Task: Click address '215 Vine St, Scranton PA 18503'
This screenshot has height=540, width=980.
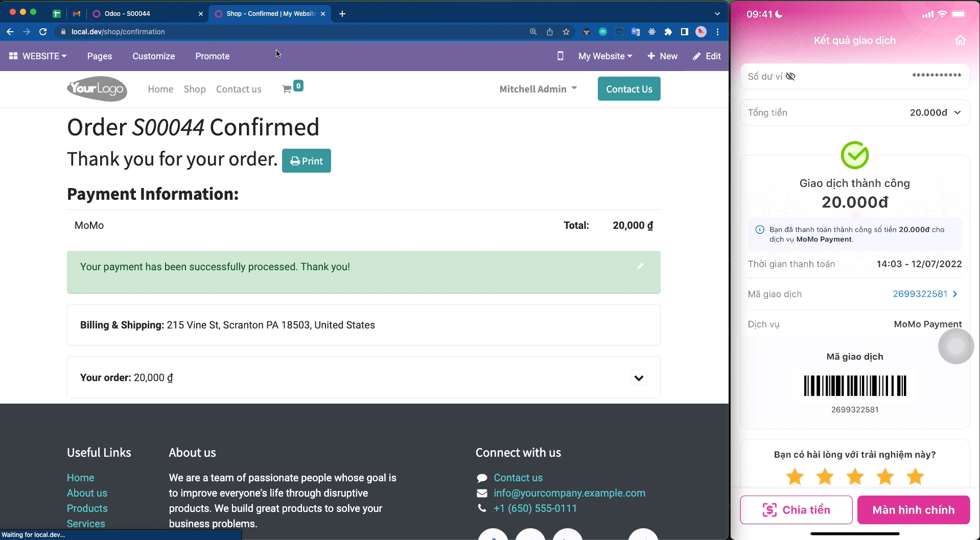Action: pyautogui.click(x=239, y=325)
